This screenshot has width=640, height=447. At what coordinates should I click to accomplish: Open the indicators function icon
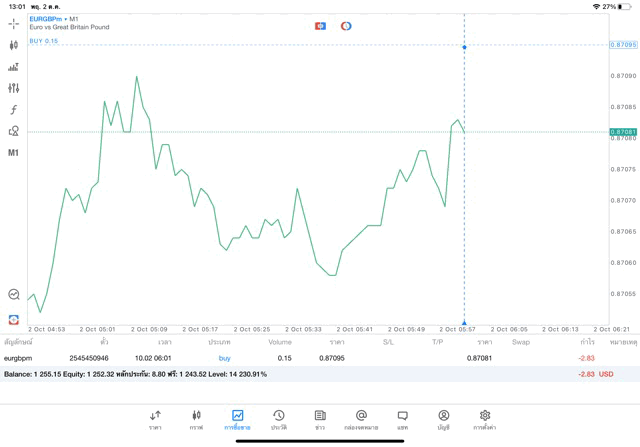(x=13, y=110)
